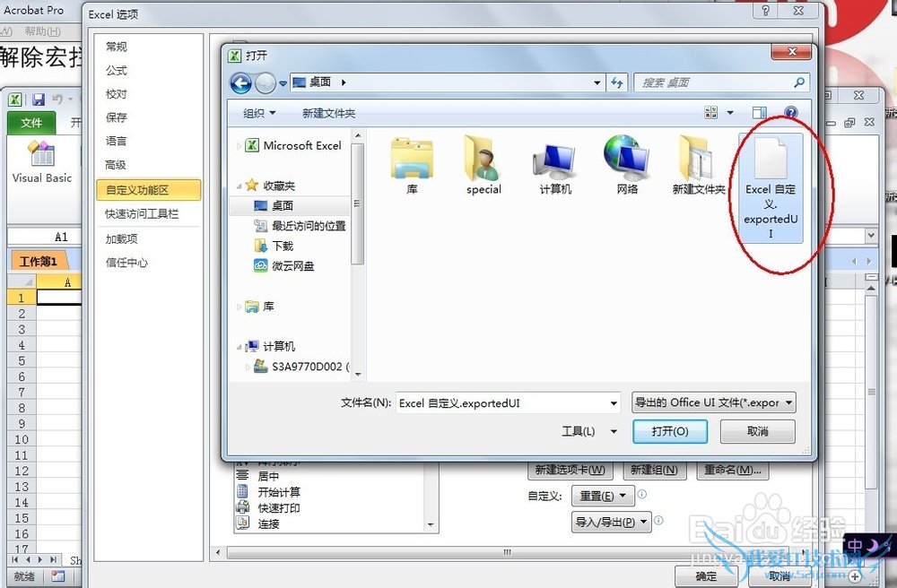The height and width of the screenshot is (588, 897).
Task: Select 公式 in Excel options sidebar
Action: (116, 70)
